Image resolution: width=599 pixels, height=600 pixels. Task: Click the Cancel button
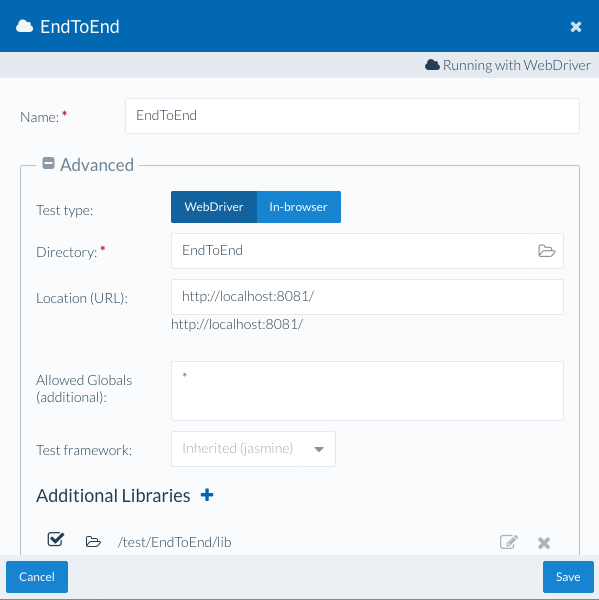tap(37, 577)
